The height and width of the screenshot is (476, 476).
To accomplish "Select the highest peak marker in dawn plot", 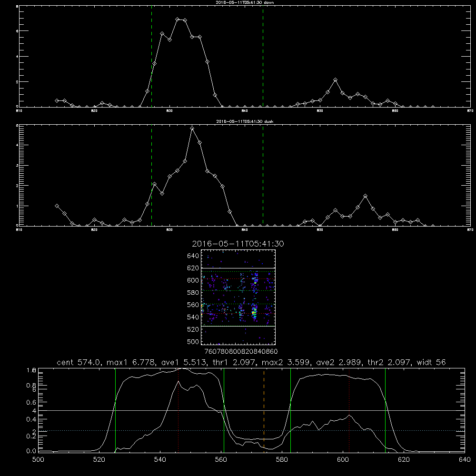I will [x=178, y=20].
